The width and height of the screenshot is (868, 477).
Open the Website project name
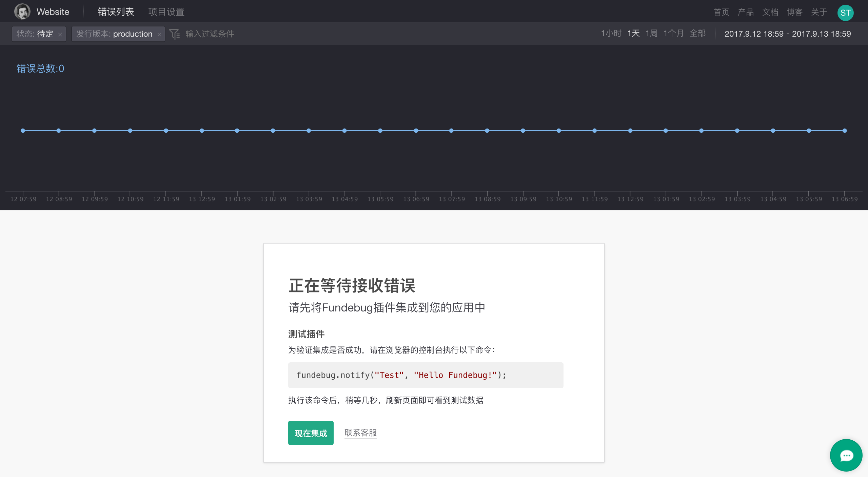pos(53,12)
